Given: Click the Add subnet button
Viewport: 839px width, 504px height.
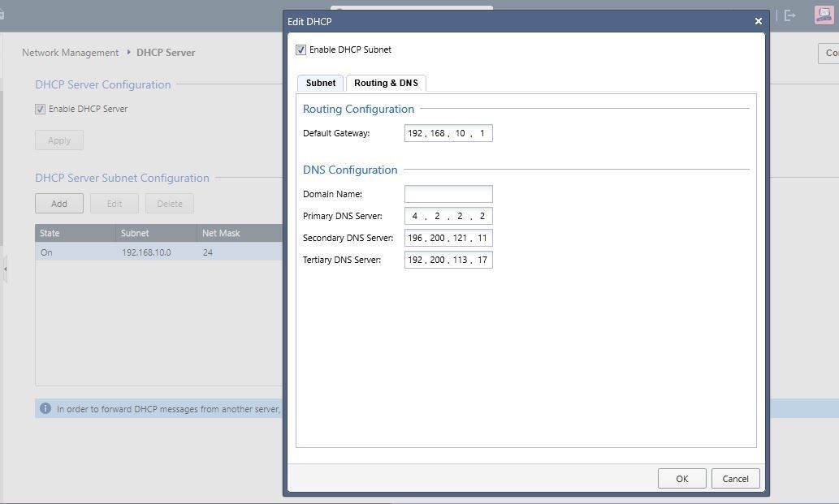Looking at the screenshot, I should pyautogui.click(x=59, y=204).
